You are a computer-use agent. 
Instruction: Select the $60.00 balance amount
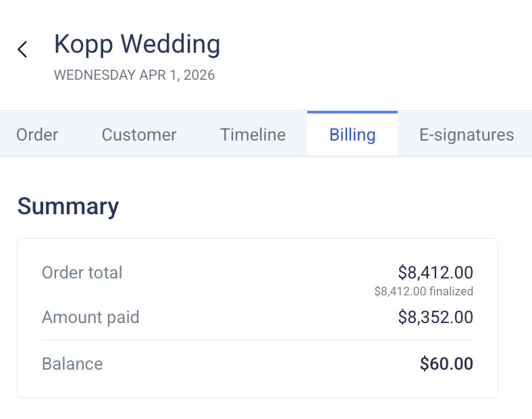446,364
